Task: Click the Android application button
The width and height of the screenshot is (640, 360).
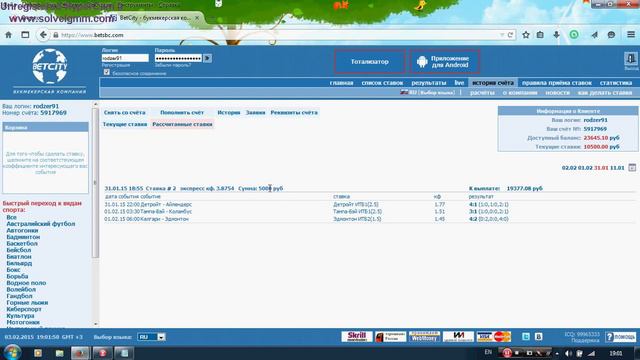Action: [444, 62]
